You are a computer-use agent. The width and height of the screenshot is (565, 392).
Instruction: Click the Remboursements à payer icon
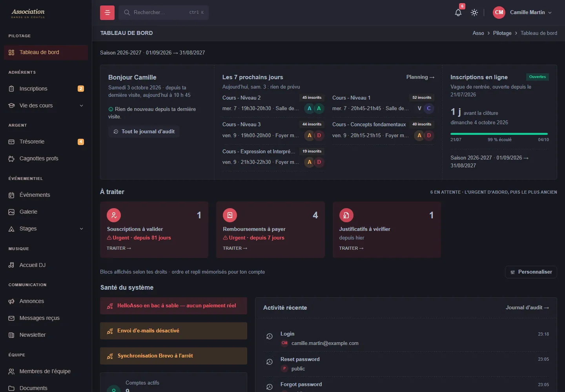point(230,215)
